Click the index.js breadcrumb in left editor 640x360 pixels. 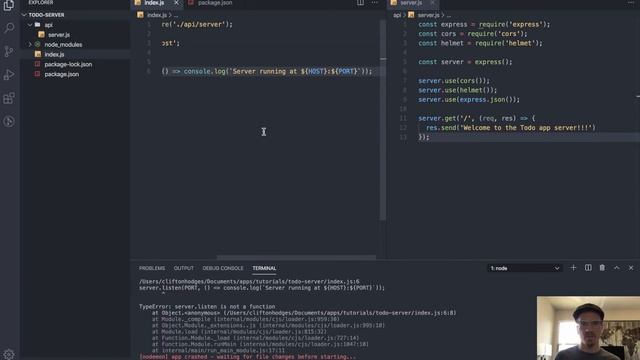click(x=157, y=15)
